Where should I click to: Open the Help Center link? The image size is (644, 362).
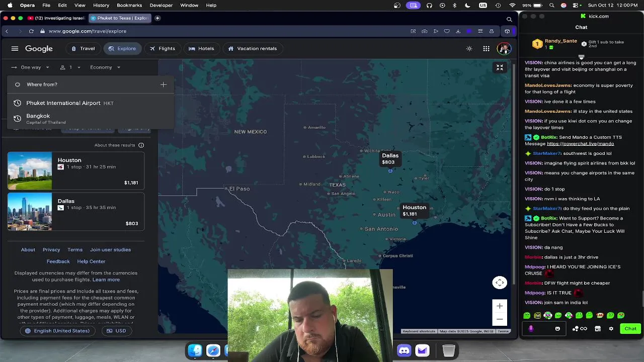tap(91, 261)
